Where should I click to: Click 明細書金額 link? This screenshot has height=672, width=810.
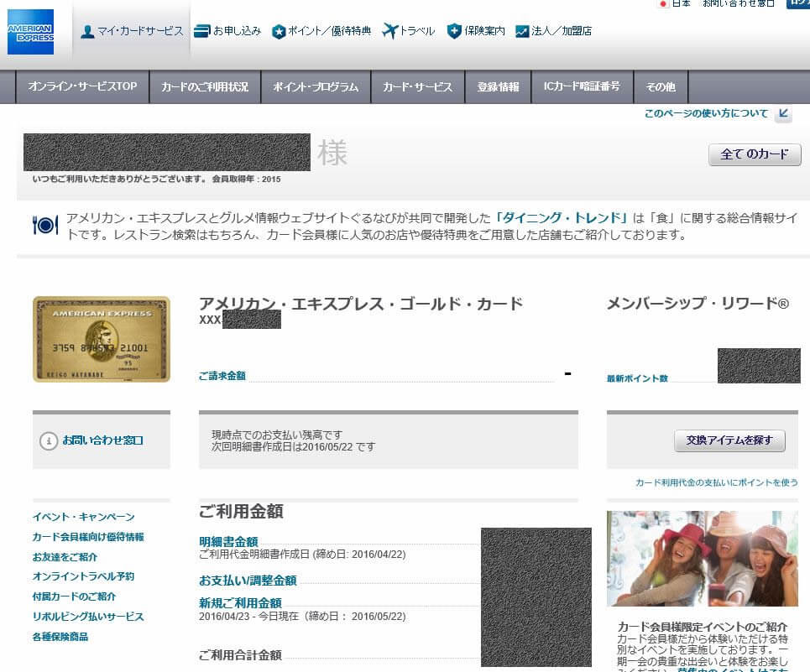click(x=228, y=541)
